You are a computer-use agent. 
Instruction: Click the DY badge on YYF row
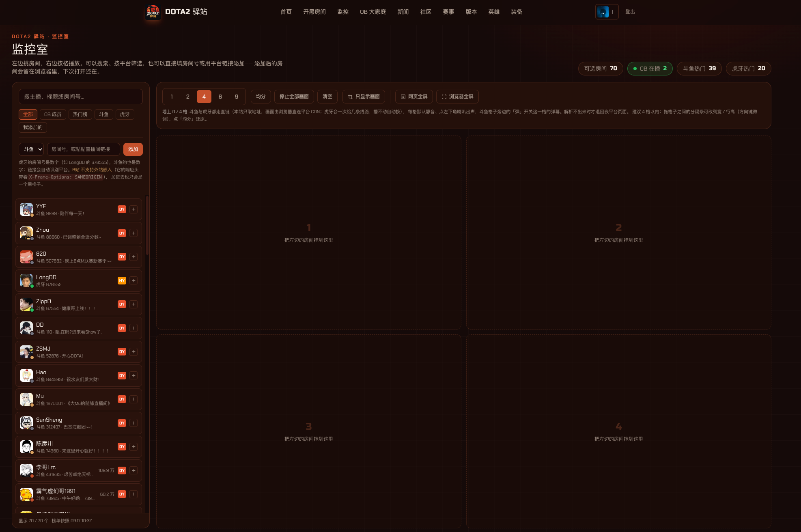(x=122, y=209)
